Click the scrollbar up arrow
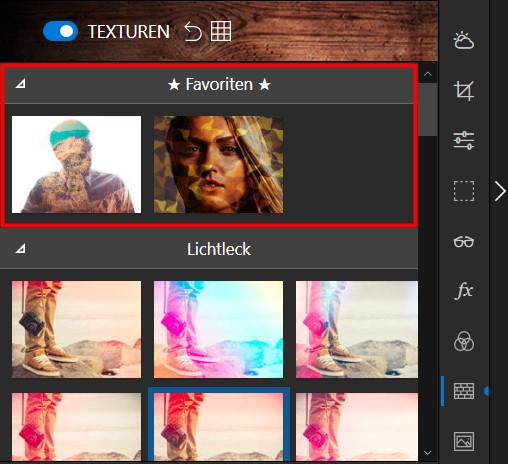 (x=428, y=74)
